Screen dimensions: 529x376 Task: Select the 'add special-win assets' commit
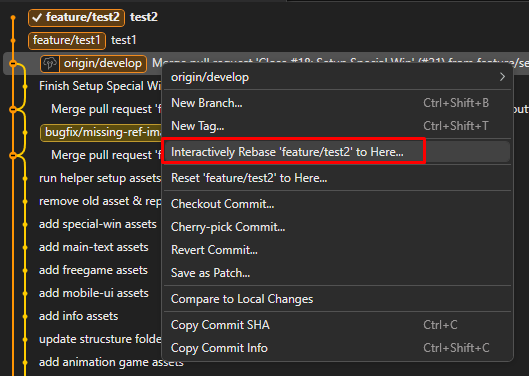pos(98,224)
